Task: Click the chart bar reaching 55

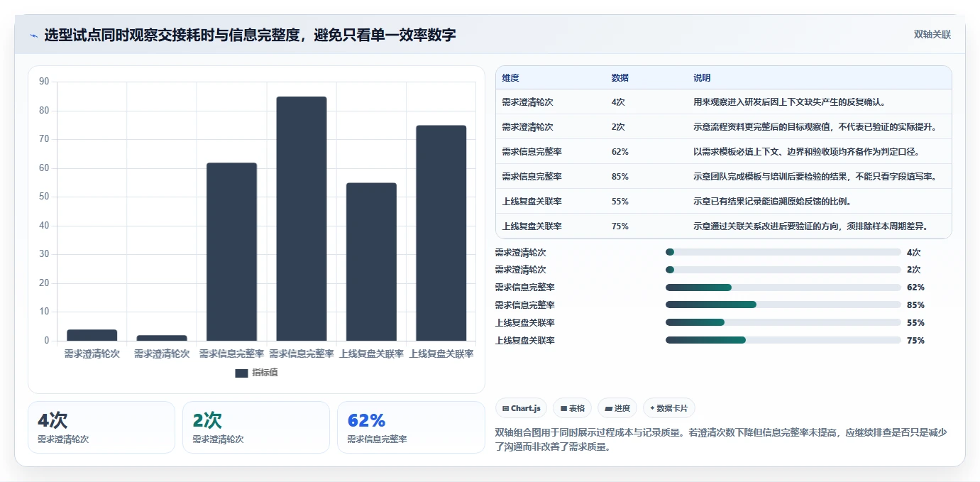Action: [371, 262]
